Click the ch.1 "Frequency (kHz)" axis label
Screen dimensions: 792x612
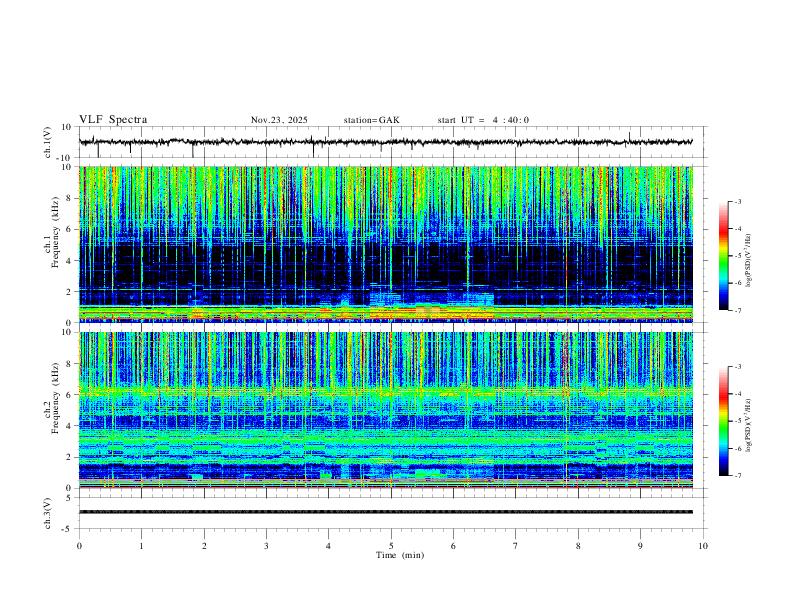(x=55, y=233)
